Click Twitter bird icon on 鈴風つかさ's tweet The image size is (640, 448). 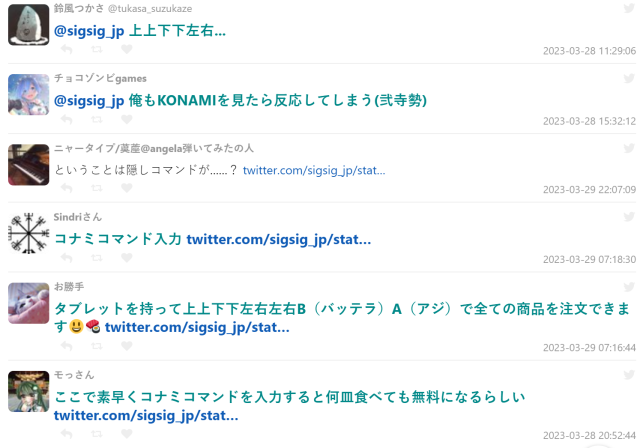pos(628,8)
